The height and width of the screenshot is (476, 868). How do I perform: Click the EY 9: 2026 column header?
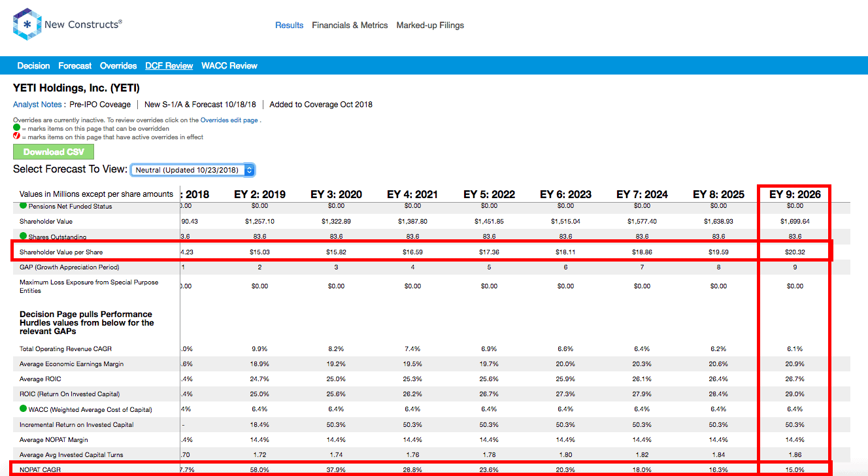(x=795, y=194)
